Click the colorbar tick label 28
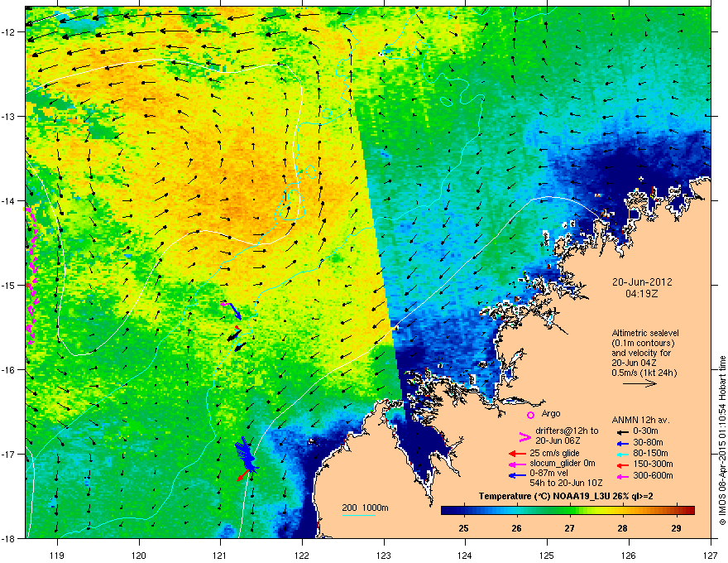728x563 pixels. click(x=623, y=528)
